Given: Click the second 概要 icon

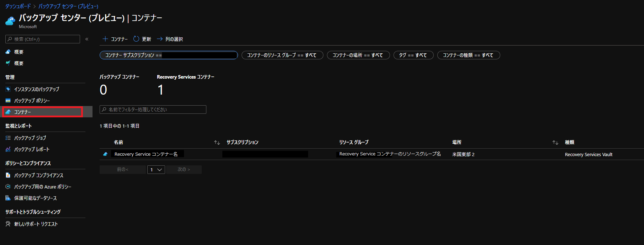Looking at the screenshot, I should pos(8,63).
